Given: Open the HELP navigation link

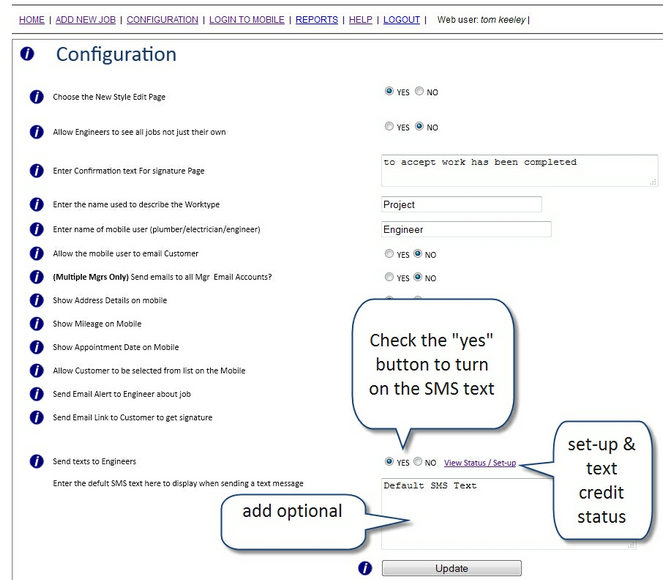Looking at the screenshot, I should [x=361, y=20].
